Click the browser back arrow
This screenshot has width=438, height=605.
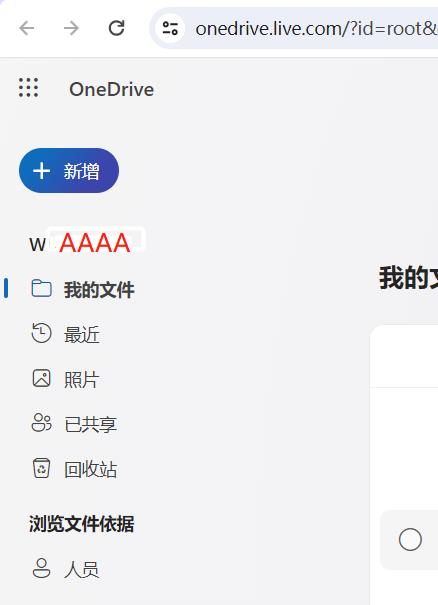[x=27, y=28]
